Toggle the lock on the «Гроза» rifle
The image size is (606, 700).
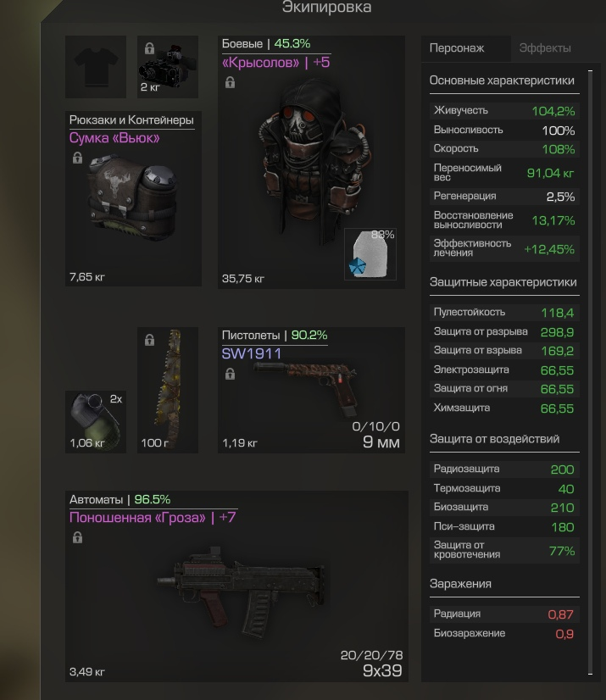77,537
